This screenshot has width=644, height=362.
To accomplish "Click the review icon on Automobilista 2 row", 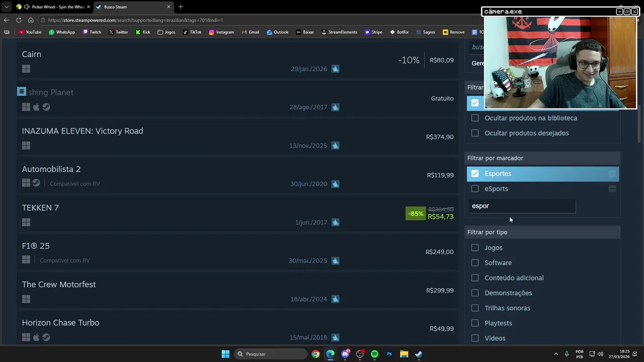I will point(336,184).
